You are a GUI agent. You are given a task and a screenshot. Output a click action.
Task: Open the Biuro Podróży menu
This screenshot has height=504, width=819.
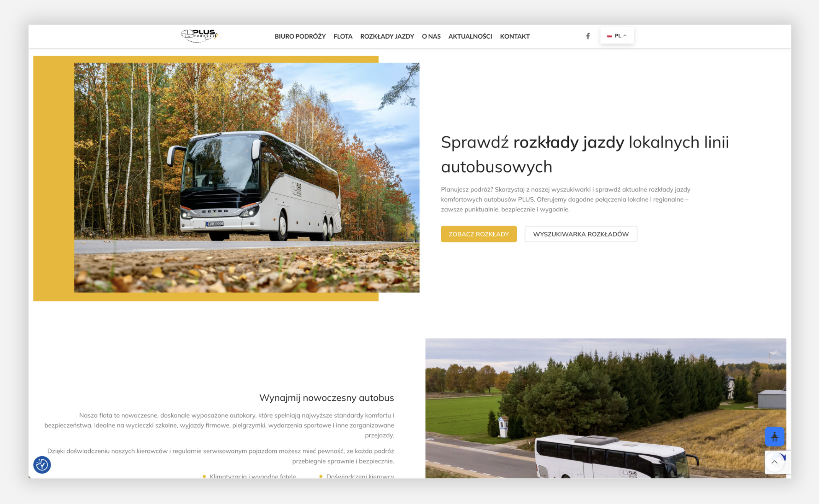pyautogui.click(x=300, y=36)
